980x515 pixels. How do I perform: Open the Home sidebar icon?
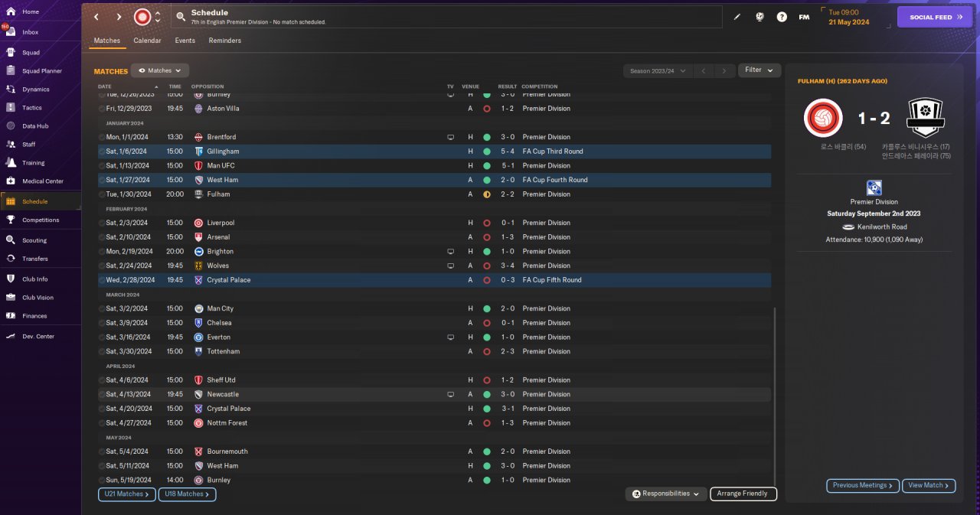point(11,12)
